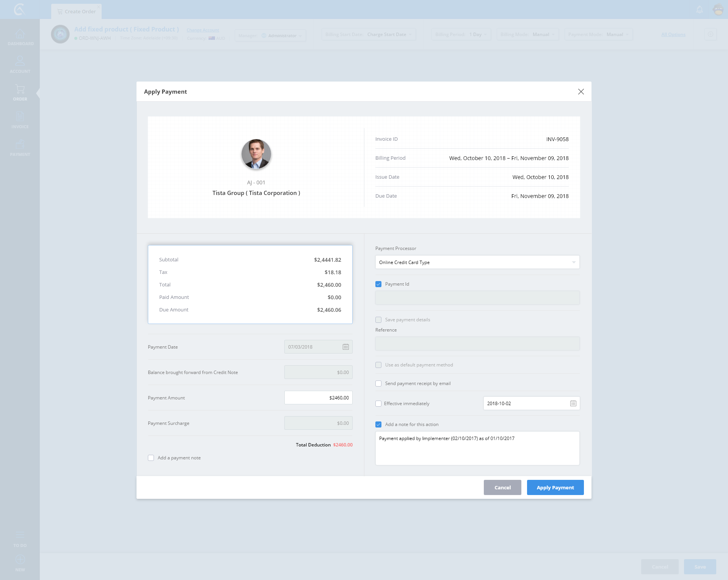Open the Payment Mode dropdown
Screen dimensions: 728x580
click(598, 35)
